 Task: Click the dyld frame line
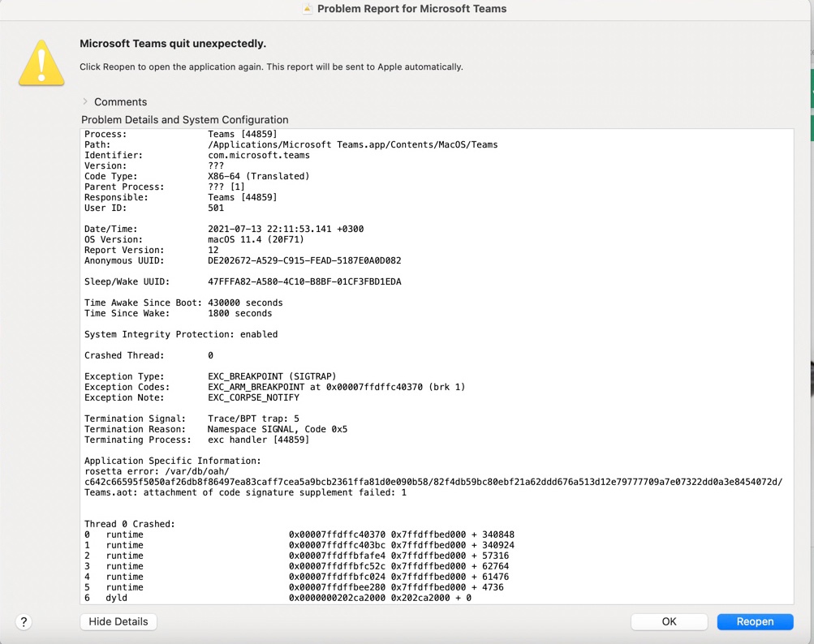coord(278,598)
